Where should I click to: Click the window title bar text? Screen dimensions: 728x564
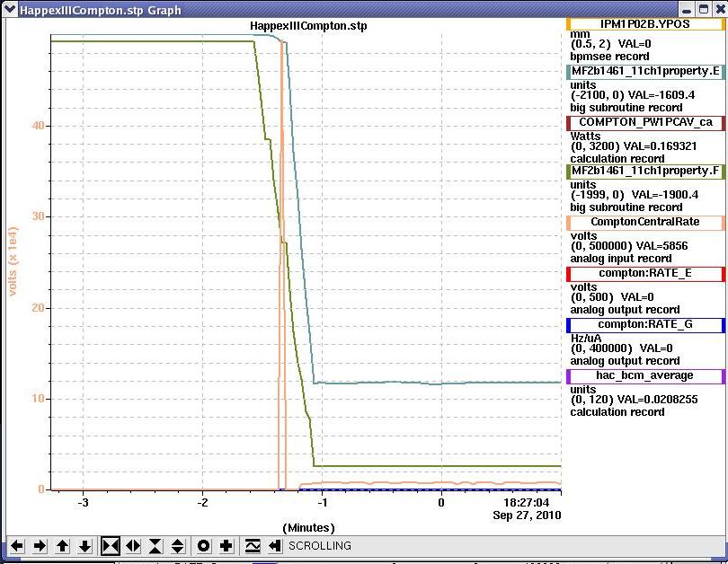click(101, 10)
